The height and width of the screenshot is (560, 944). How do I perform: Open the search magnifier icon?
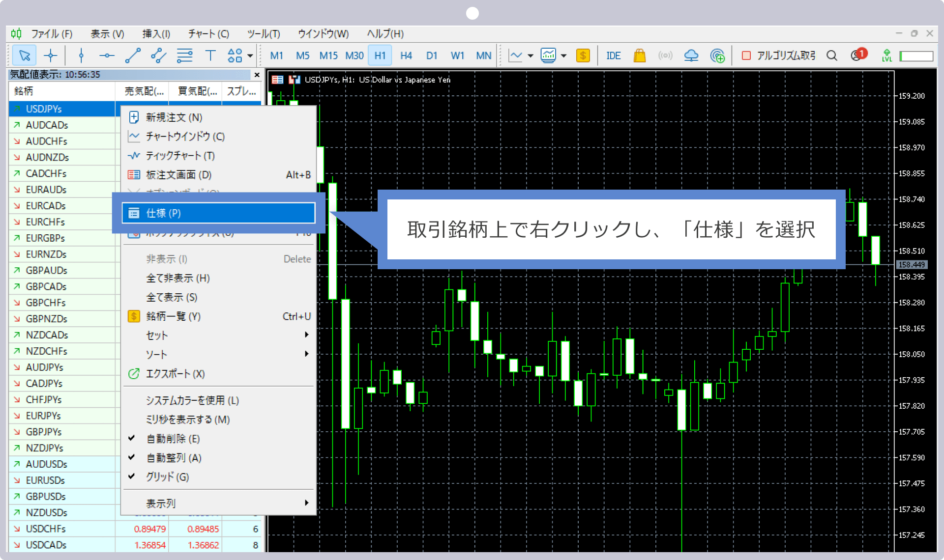click(831, 56)
